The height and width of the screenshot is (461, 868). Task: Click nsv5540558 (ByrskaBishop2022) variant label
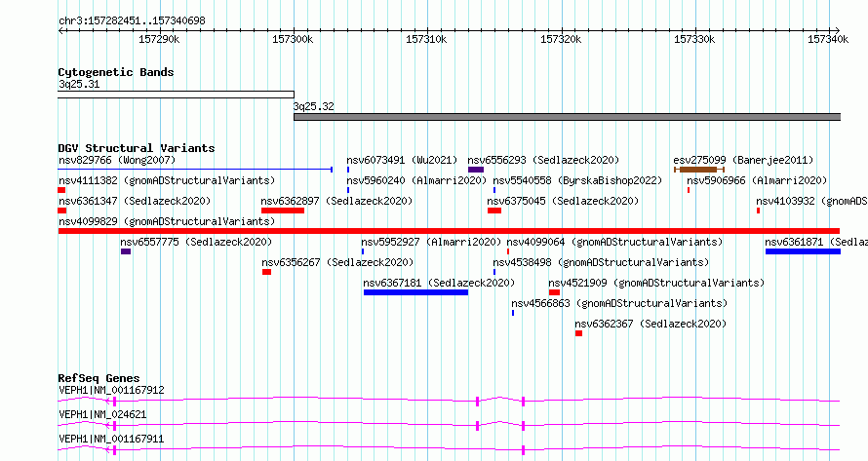(x=577, y=180)
